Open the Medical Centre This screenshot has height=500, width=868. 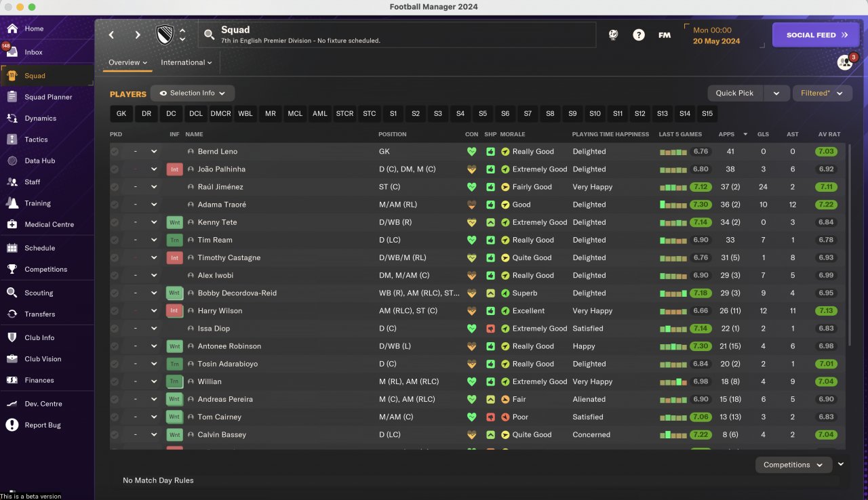click(x=50, y=224)
